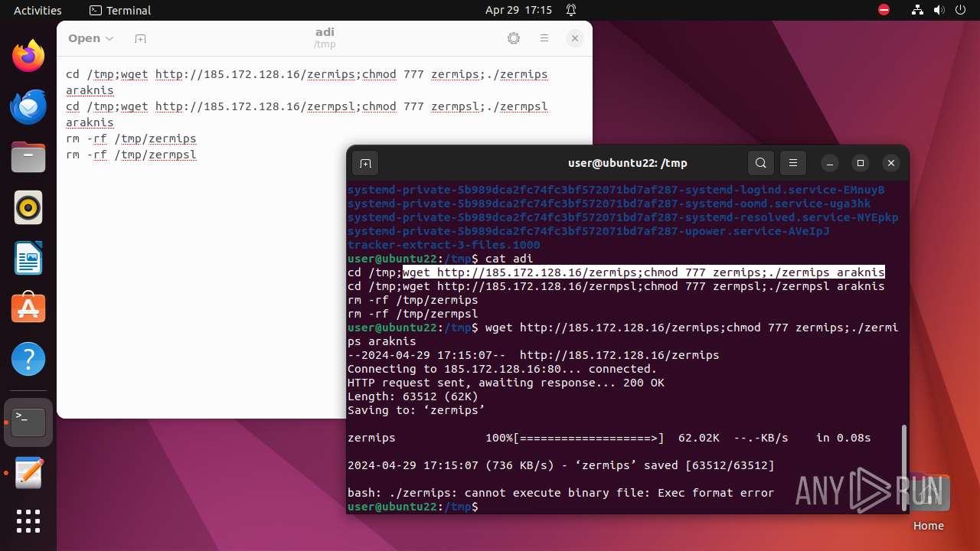Open the text editor main menu
The height and width of the screenshot is (551, 980).
[x=544, y=38]
